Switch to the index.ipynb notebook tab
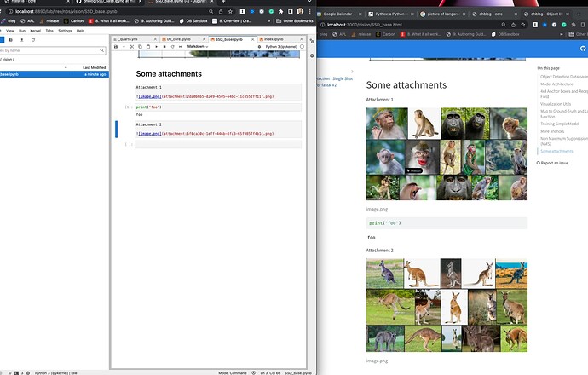This screenshot has height=375, width=588. 274,38
